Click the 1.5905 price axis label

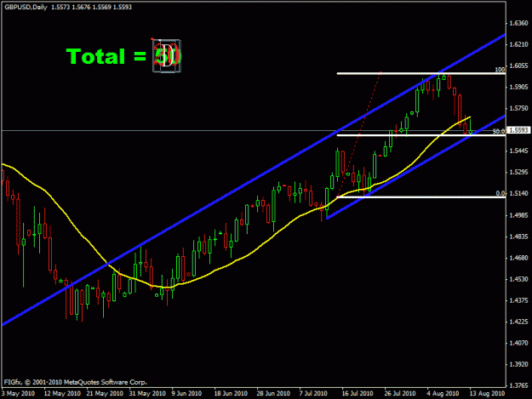coord(519,87)
